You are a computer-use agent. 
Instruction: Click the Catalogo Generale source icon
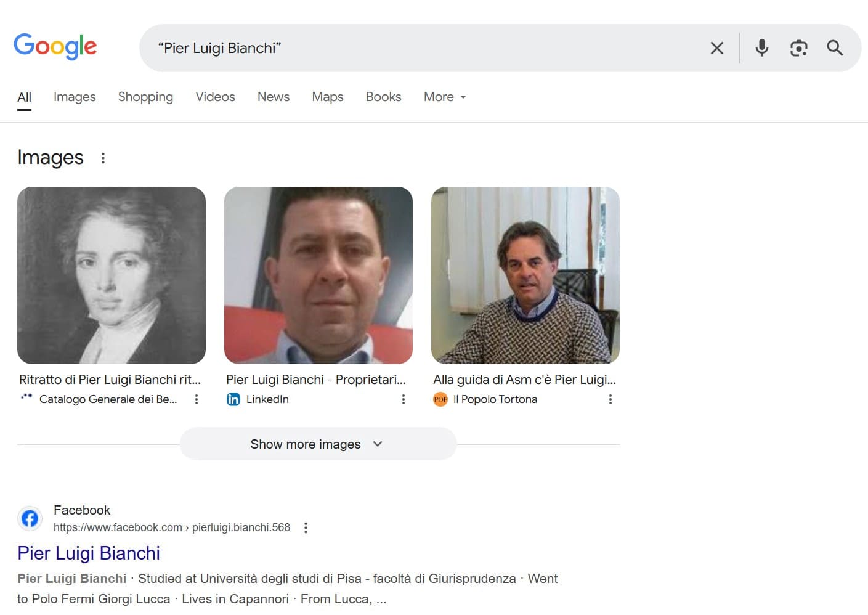point(26,397)
